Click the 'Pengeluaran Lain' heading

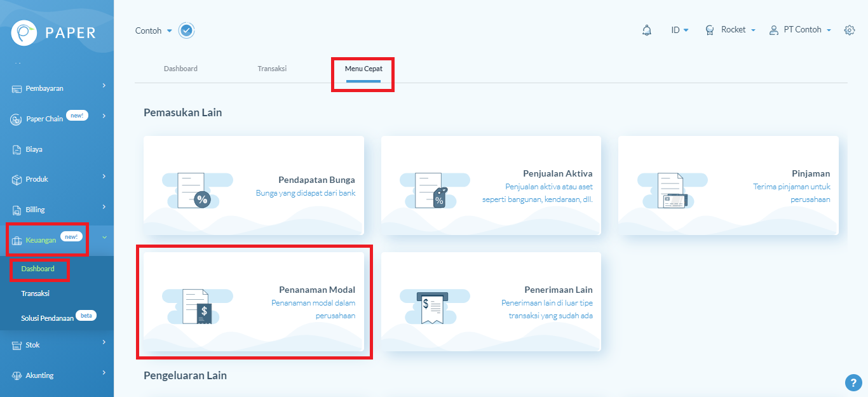[185, 375]
